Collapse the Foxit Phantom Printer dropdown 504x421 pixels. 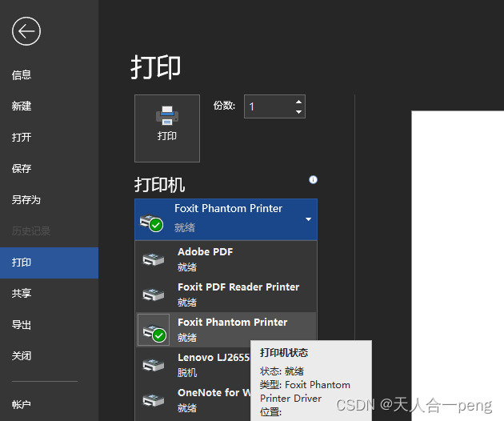pyautogui.click(x=226, y=219)
